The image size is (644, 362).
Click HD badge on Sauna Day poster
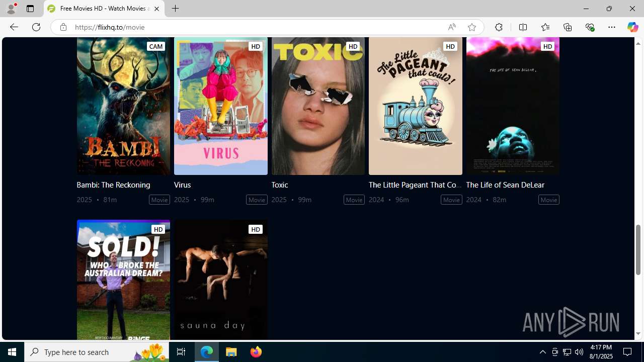pyautogui.click(x=256, y=229)
